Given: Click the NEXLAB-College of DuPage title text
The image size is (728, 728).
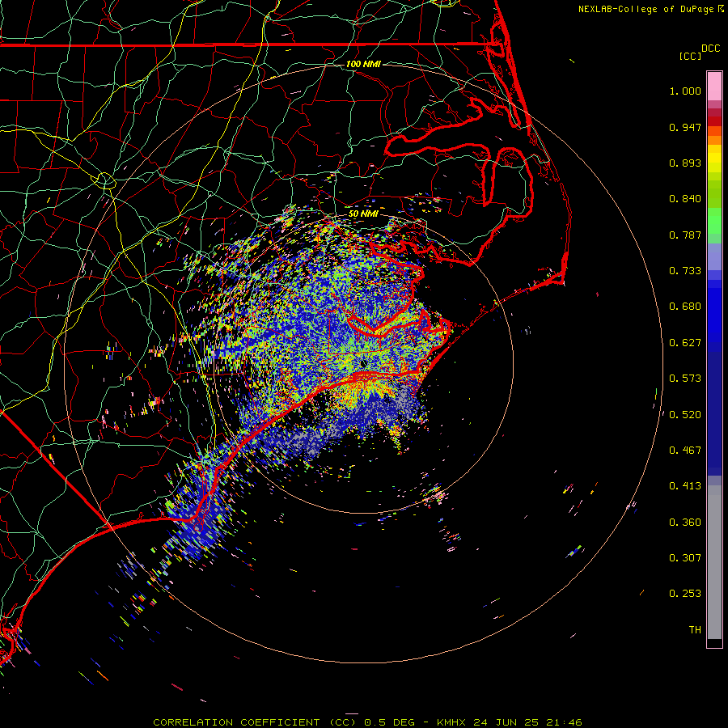Looking at the screenshot, I should 651,9.
